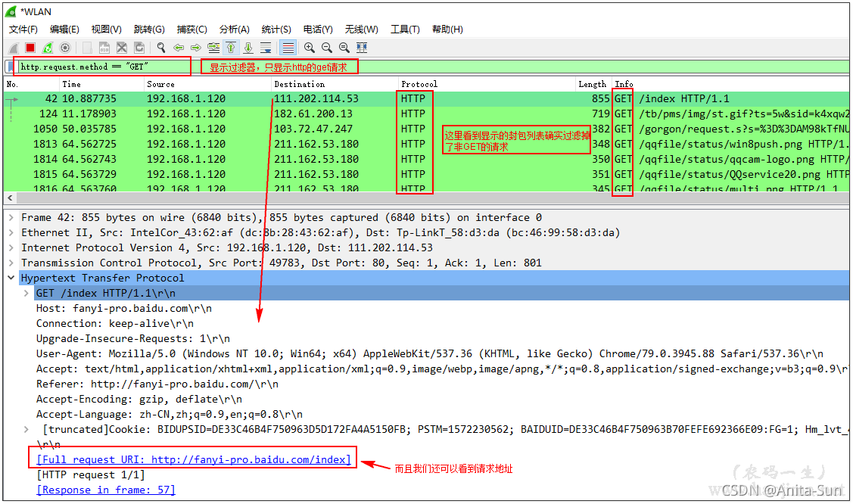Open the 无线(W) menu
The image size is (853, 504).
click(361, 30)
